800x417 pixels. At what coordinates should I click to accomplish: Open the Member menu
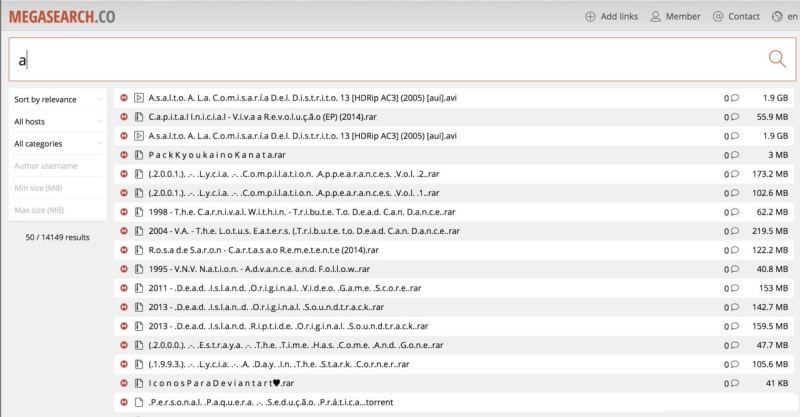tap(675, 16)
